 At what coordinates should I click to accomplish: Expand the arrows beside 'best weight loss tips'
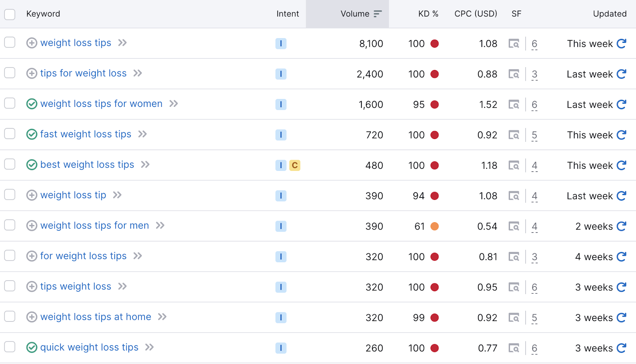[x=145, y=165]
